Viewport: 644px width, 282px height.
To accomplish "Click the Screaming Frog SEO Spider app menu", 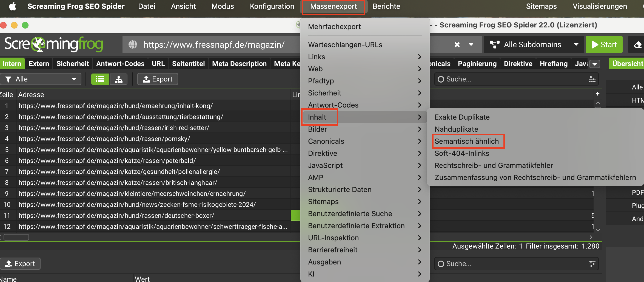I will pos(76,6).
